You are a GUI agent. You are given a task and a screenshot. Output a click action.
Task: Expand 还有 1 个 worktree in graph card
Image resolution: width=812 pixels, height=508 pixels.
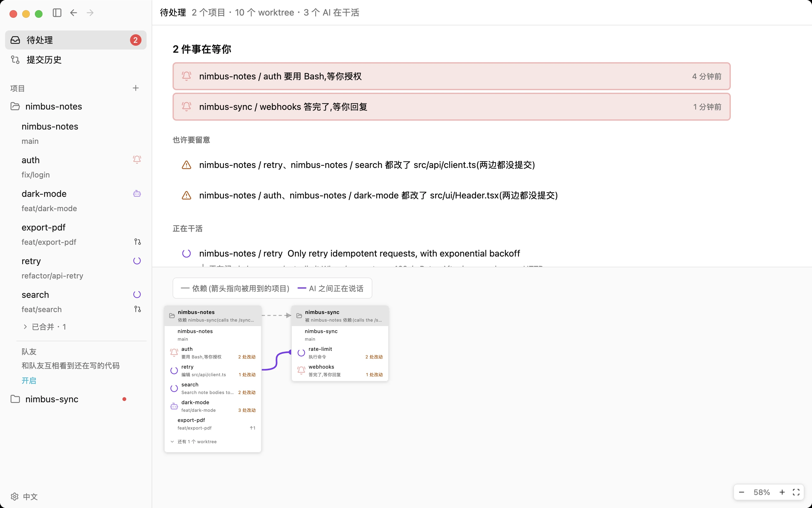[213, 441]
